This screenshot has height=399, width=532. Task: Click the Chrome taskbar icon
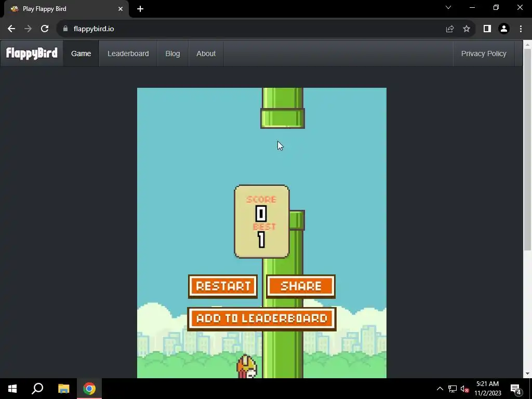coord(89,389)
